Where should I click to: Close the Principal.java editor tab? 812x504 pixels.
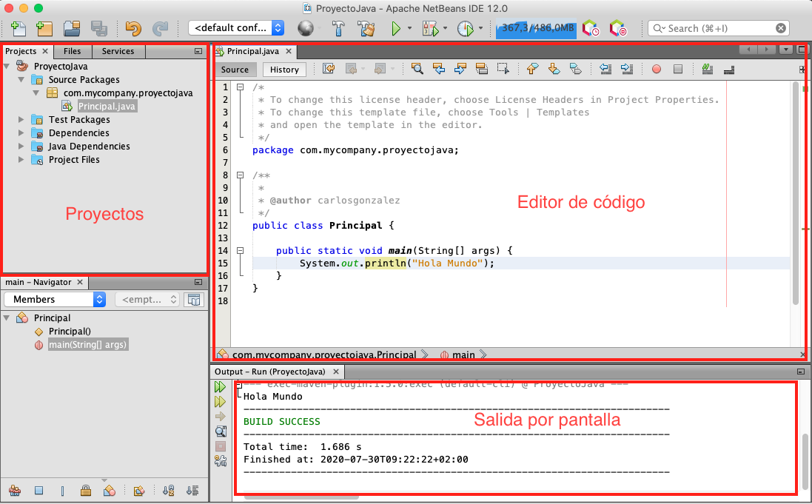289,51
